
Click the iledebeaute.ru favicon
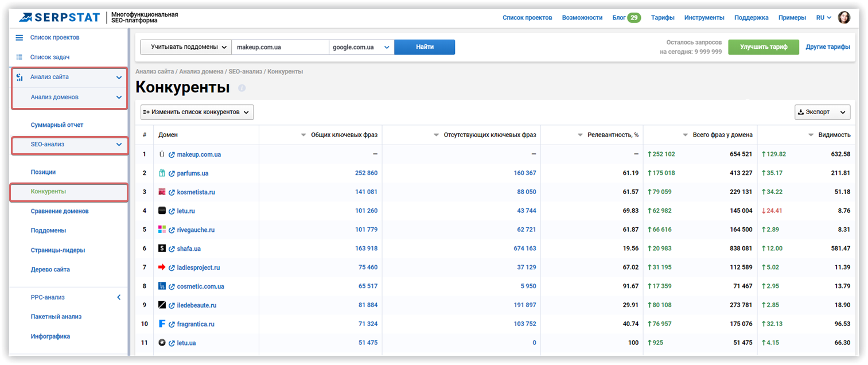(162, 305)
